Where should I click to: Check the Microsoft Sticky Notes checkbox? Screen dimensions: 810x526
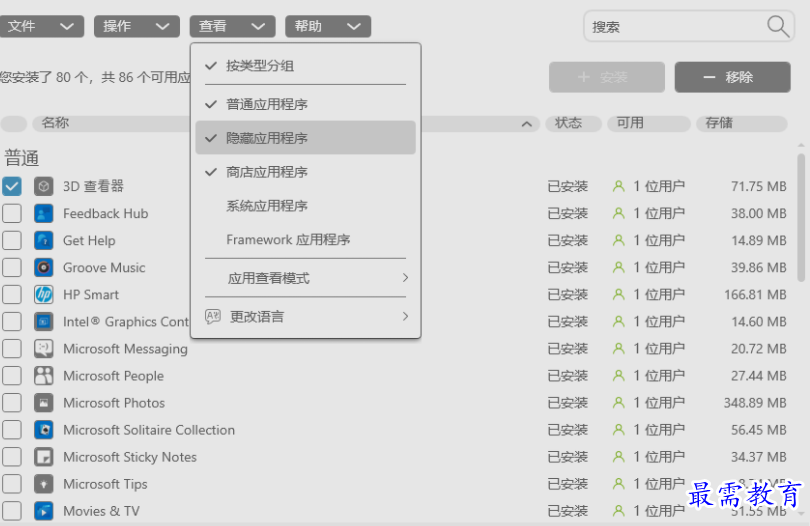[12, 457]
